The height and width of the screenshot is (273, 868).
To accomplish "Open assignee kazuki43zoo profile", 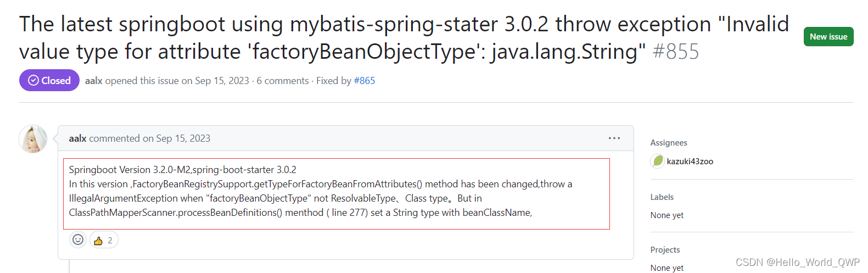I will (690, 161).
